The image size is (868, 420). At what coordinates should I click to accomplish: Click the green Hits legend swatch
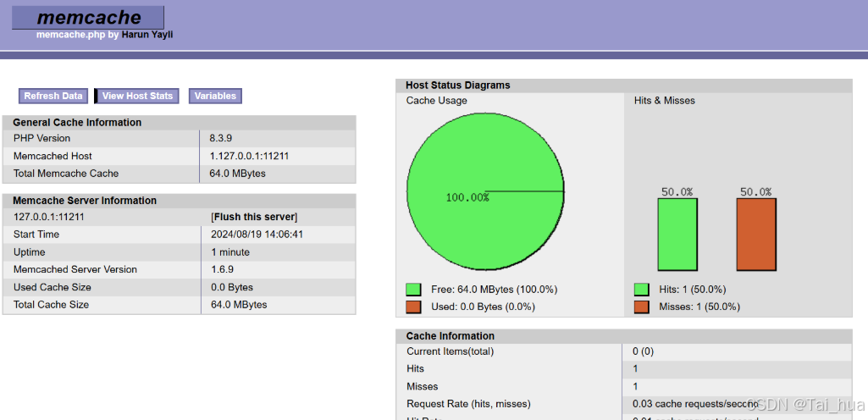(641, 290)
